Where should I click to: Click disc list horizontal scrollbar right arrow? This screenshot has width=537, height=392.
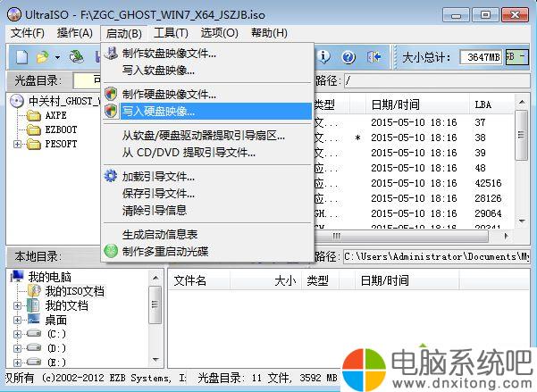507,237
